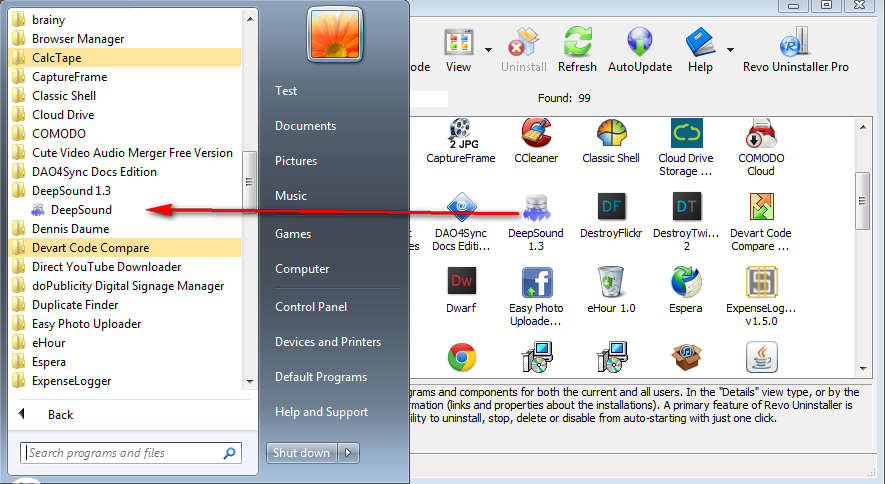Viewport: 885px width, 484px height.
Task: Click the Uninstall toolbar icon
Action: coord(523,42)
